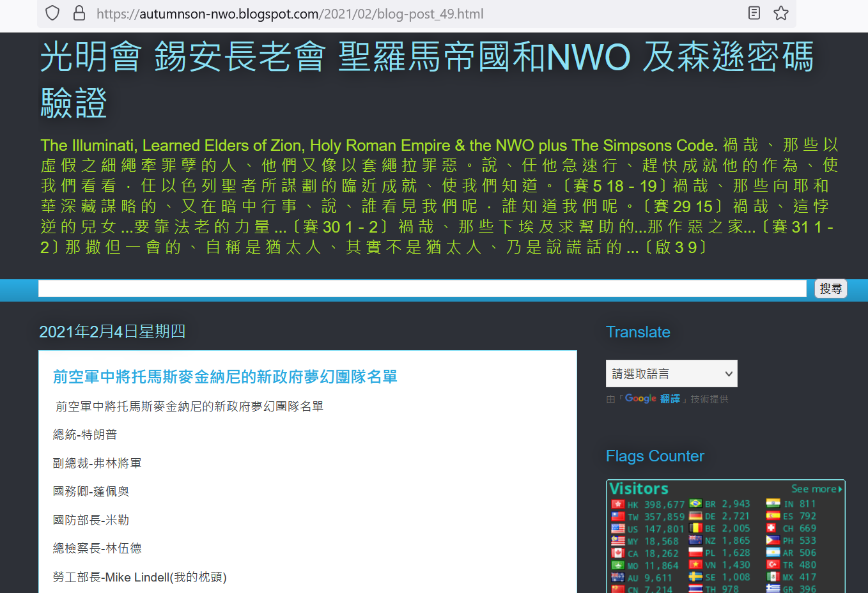Click the Canada flag in visitors counter
The height and width of the screenshot is (593, 868).
(x=617, y=553)
